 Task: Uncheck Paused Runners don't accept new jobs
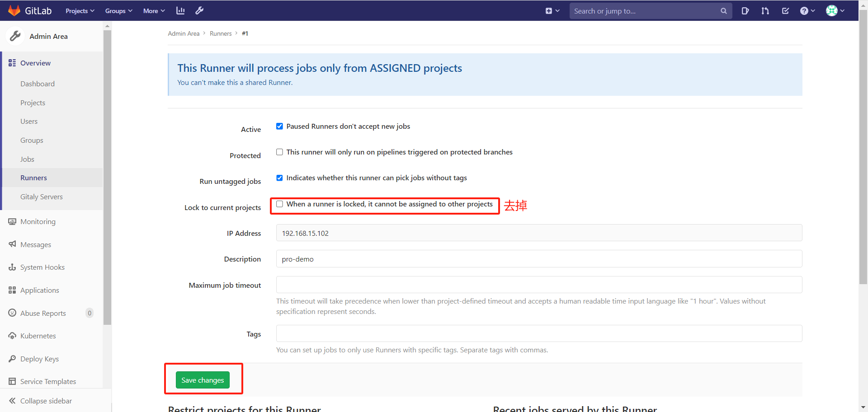coord(279,126)
